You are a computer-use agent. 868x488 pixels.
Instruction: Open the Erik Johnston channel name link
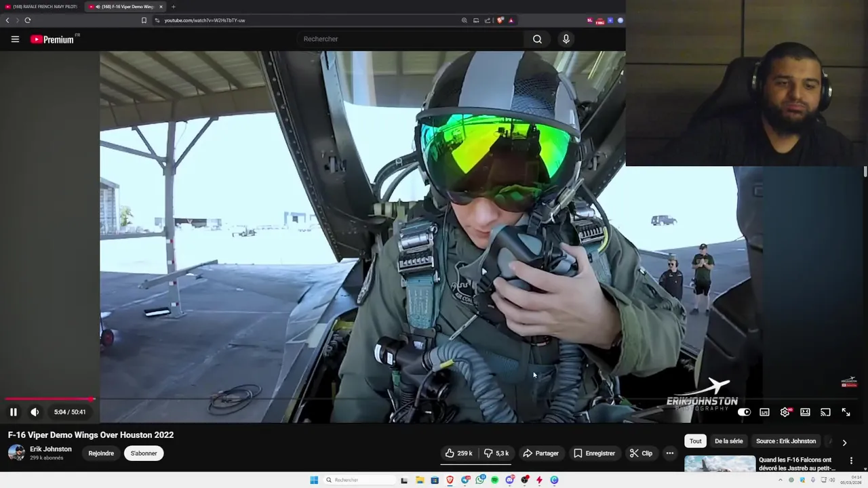pos(50,449)
